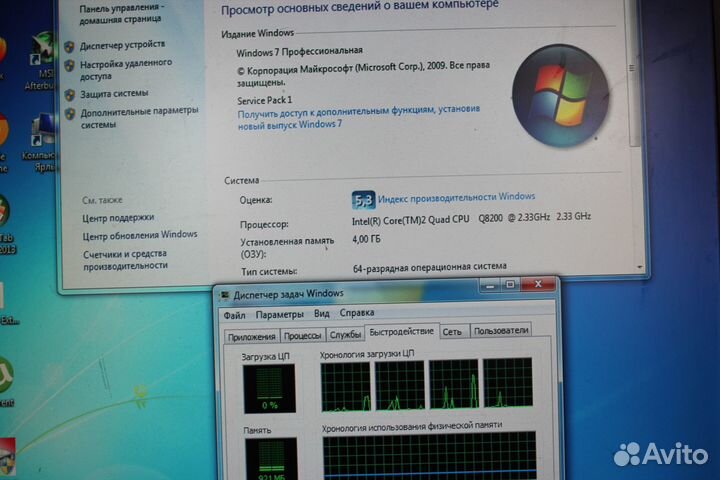
Task: Switch to the Пользователи tab
Action: tap(501, 330)
